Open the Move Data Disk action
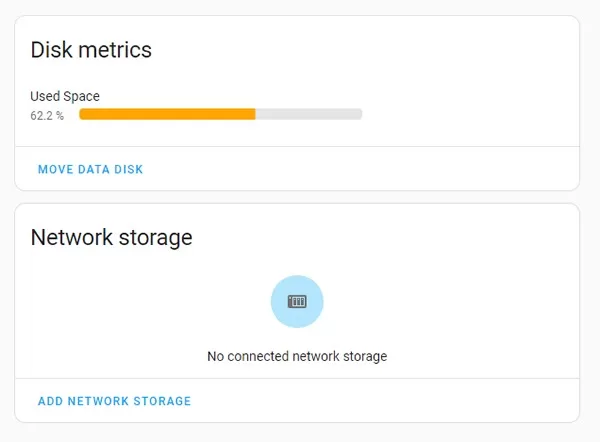 click(90, 169)
